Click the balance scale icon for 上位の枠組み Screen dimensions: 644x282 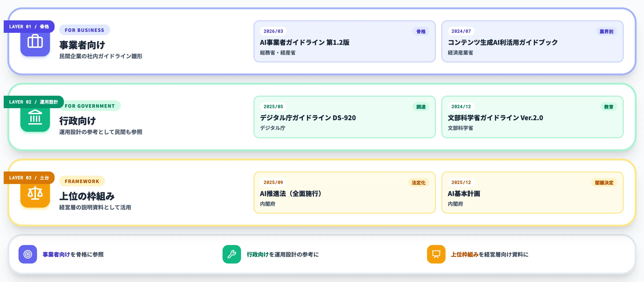coord(35,193)
